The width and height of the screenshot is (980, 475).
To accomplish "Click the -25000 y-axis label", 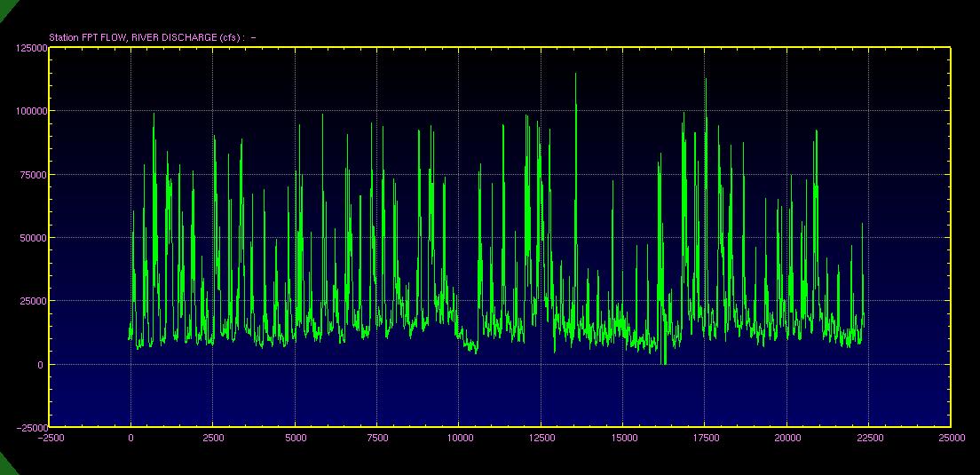I will click(33, 428).
